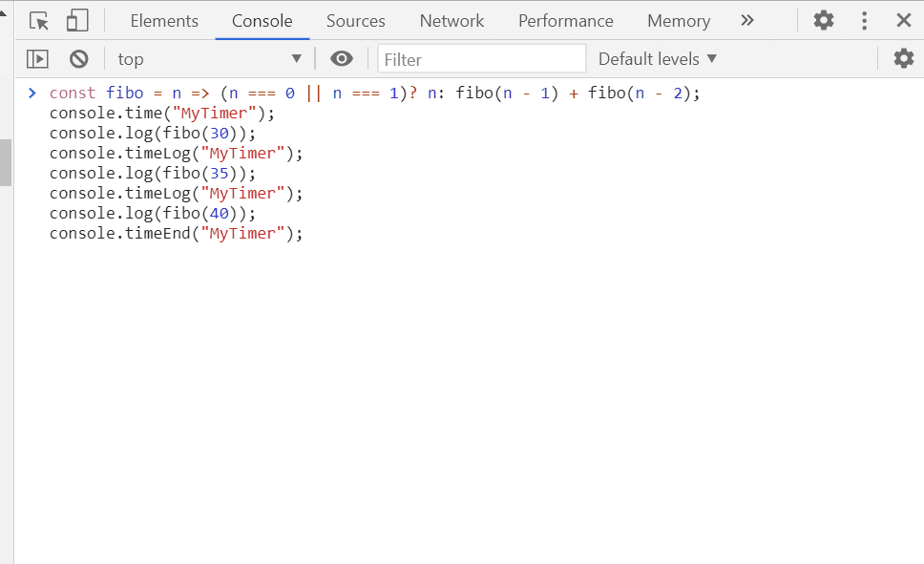Open the Default levels dropdown
This screenshot has height=564, width=924.
(657, 58)
